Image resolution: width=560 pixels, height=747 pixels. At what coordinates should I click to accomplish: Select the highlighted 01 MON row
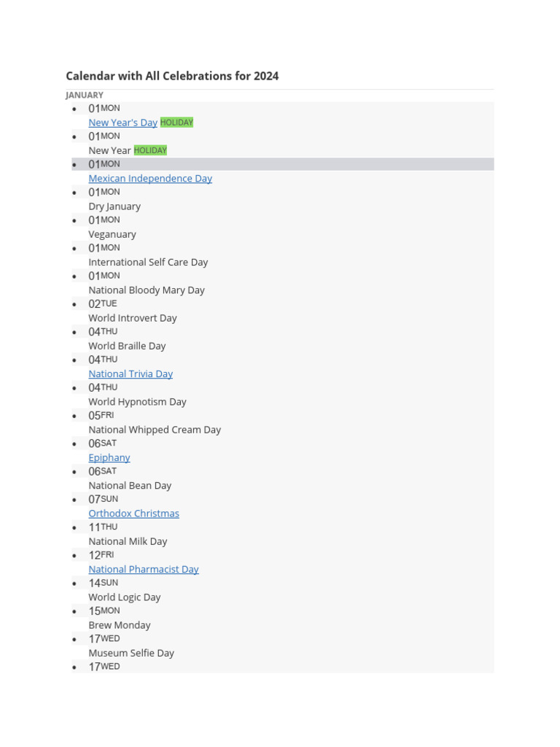(283, 164)
